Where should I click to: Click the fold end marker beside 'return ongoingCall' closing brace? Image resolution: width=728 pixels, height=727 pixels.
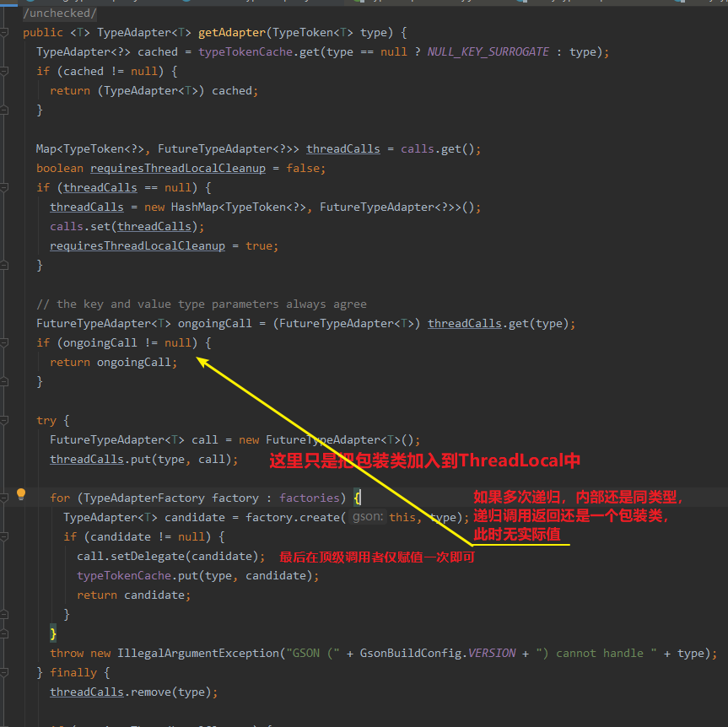[4, 381]
